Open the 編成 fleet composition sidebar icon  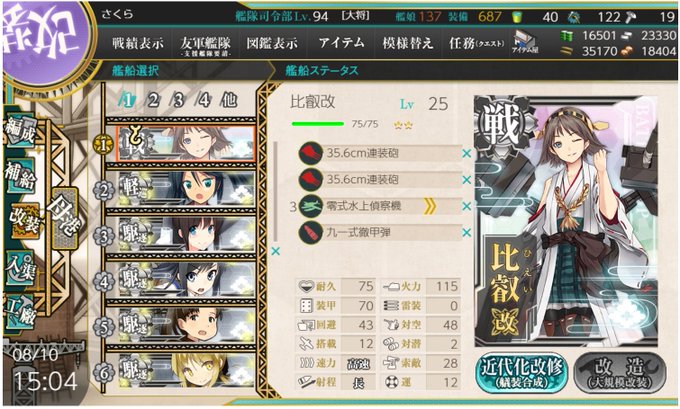(x=20, y=131)
